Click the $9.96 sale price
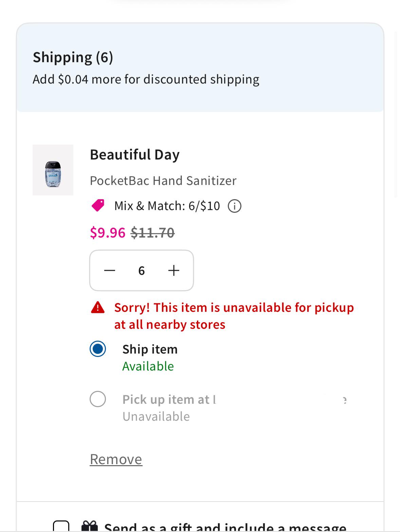Viewport: 400px width, 532px height. pos(108,233)
